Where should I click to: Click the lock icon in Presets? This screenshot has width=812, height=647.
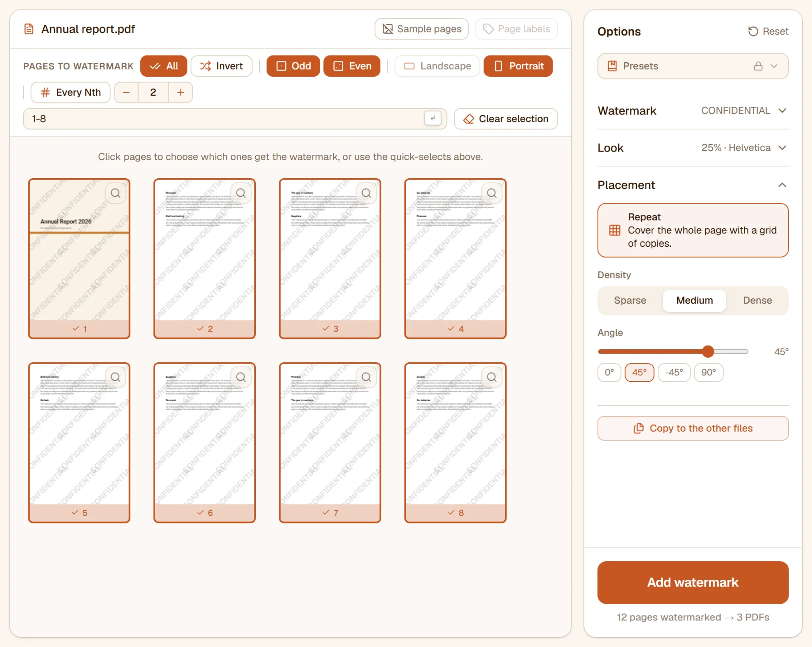758,66
